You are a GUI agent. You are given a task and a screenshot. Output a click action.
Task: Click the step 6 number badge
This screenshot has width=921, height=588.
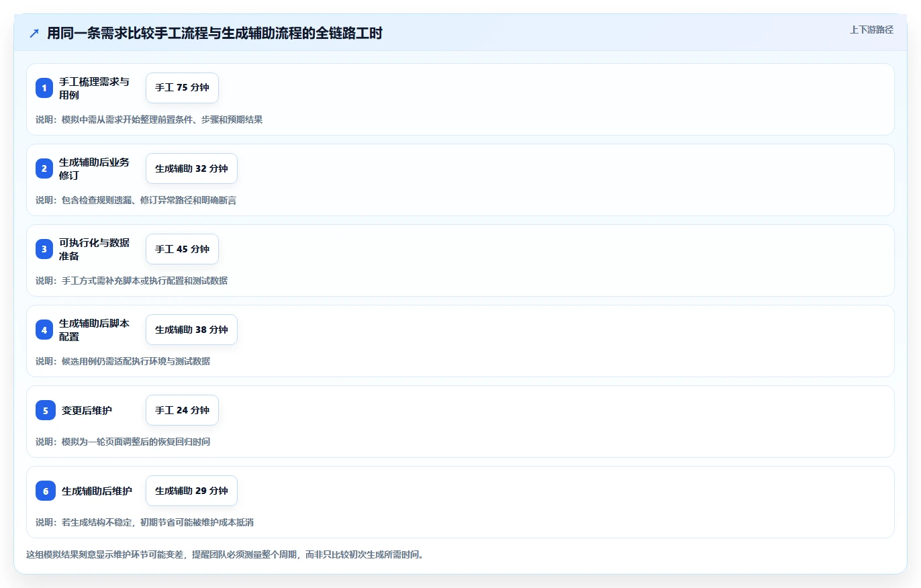pos(46,491)
